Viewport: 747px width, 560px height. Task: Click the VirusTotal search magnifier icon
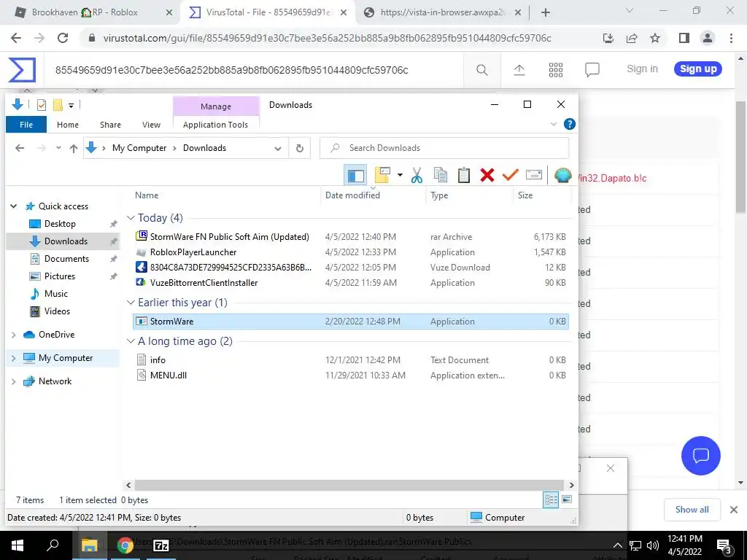481,70
